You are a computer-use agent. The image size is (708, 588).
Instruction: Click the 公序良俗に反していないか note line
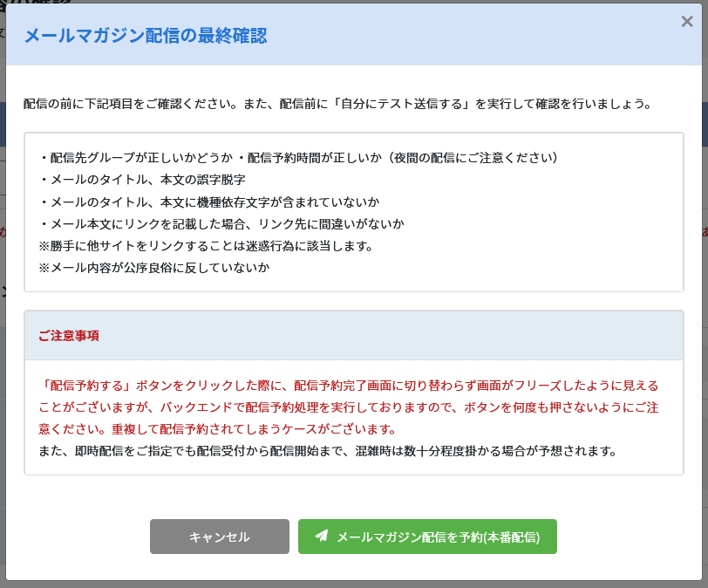point(153,267)
